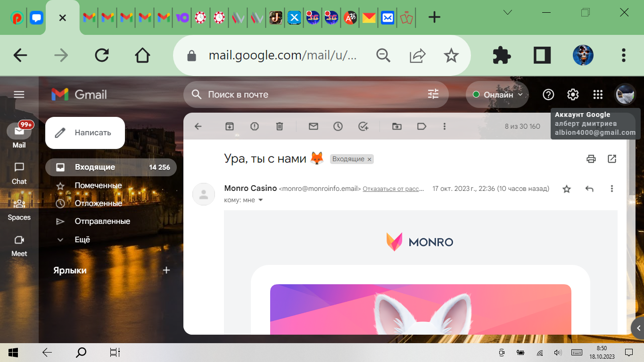Show search options with the slider icon
The height and width of the screenshot is (362, 644).
point(433,94)
